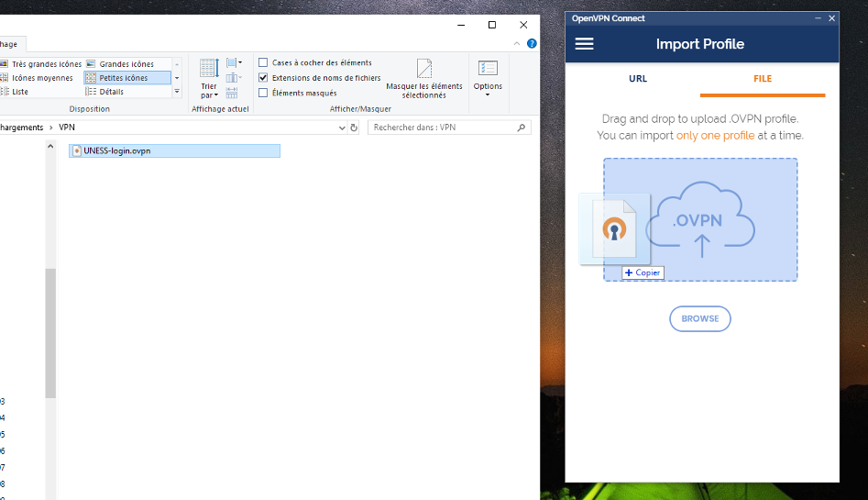Minimize the Explorer window
Image resolution: width=868 pixels, height=500 pixels.
point(460,25)
